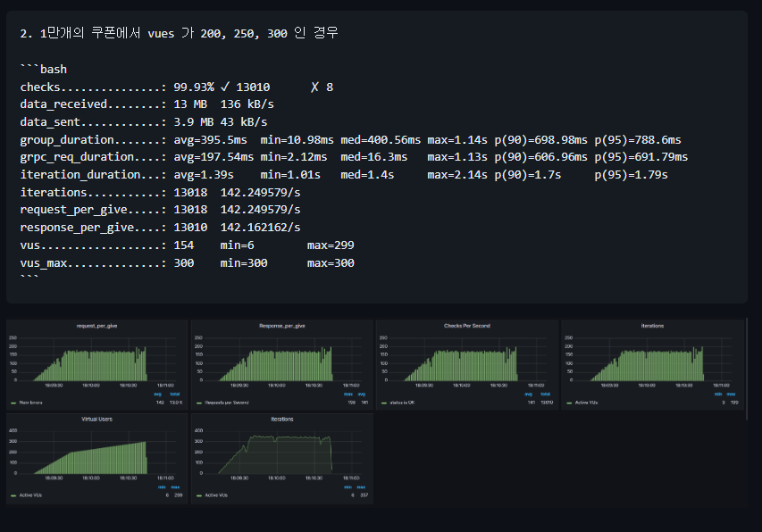Click 'p(90)=606.96ms' in grpc_req_duration row
Image resolution: width=762 pixels, height=532 pixels.
[540, 157]
